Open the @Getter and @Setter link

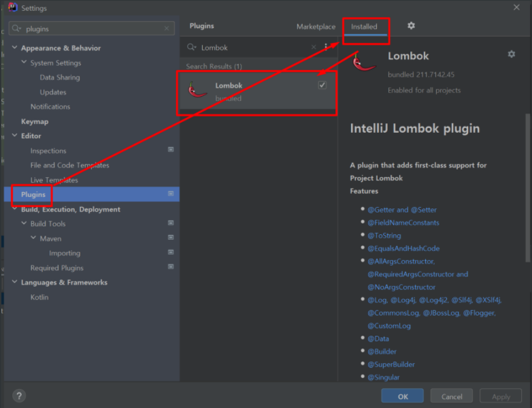[x=402, y=210]
